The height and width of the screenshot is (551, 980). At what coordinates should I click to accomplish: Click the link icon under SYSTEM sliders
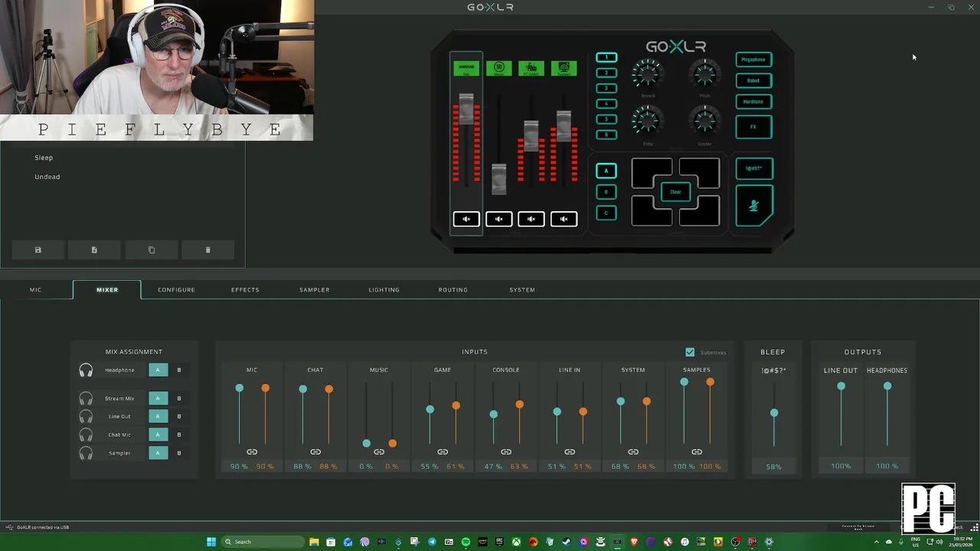(x=633, y=452)
